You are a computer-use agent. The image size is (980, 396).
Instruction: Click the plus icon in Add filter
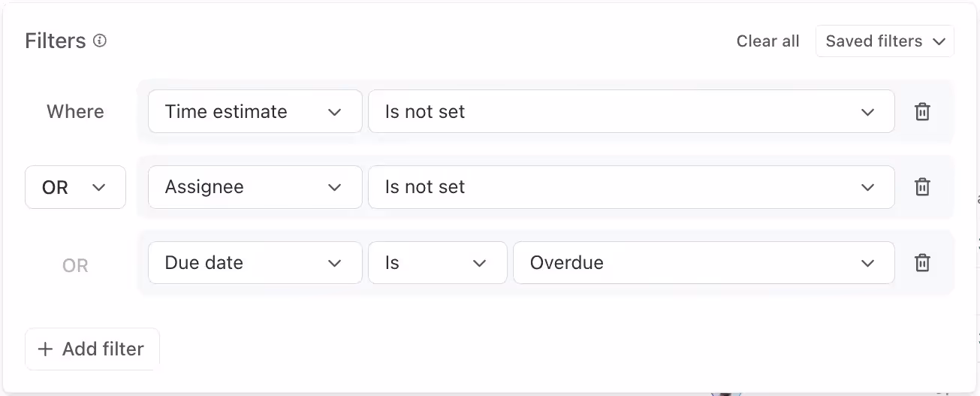pyautogui.click(x=46, y=349)
